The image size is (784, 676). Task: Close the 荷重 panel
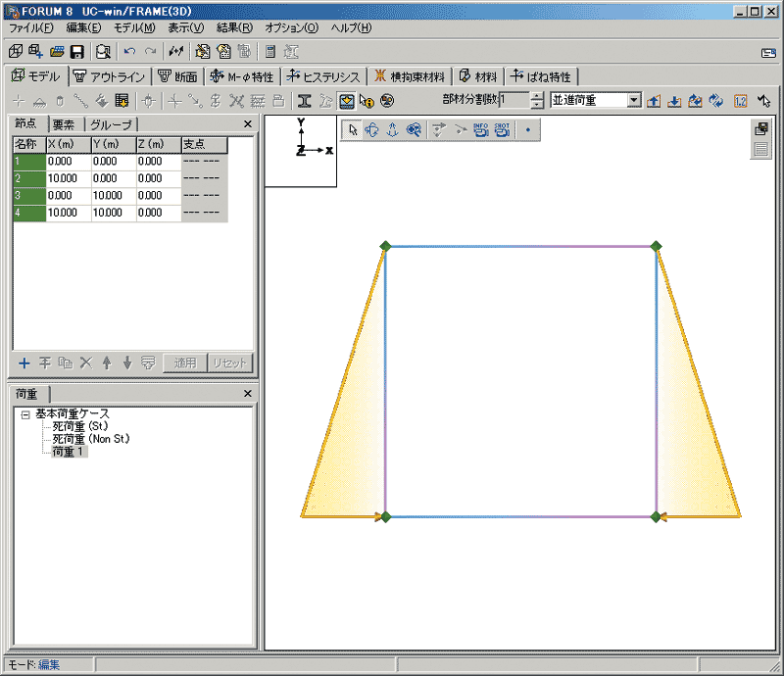pyautogui.click(x=248, y=393)
